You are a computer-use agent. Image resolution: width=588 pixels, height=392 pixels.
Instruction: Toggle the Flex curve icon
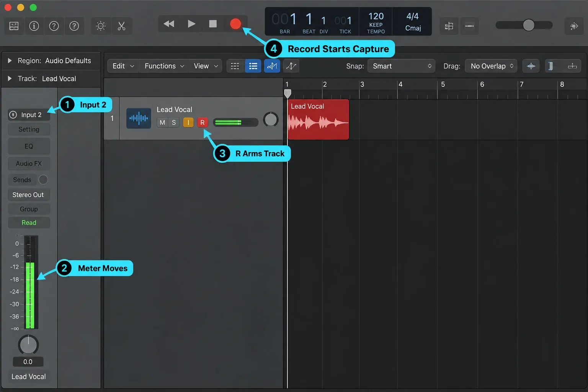click(x=291, y=66)
